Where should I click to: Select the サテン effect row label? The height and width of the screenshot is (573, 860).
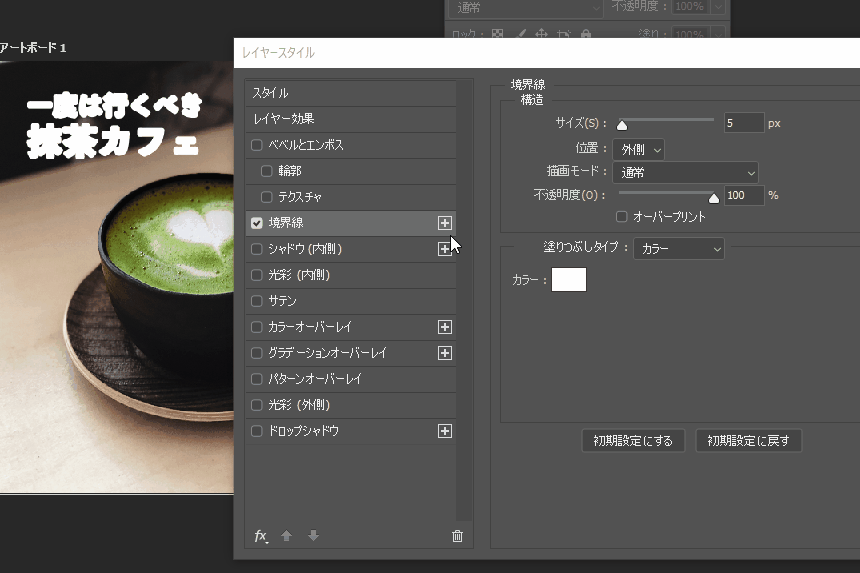pos(282,301)
